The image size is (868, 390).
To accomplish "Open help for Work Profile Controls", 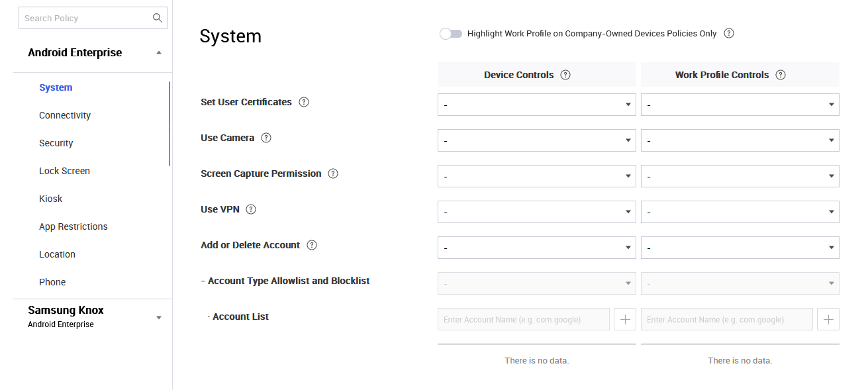I will [781, 74].
